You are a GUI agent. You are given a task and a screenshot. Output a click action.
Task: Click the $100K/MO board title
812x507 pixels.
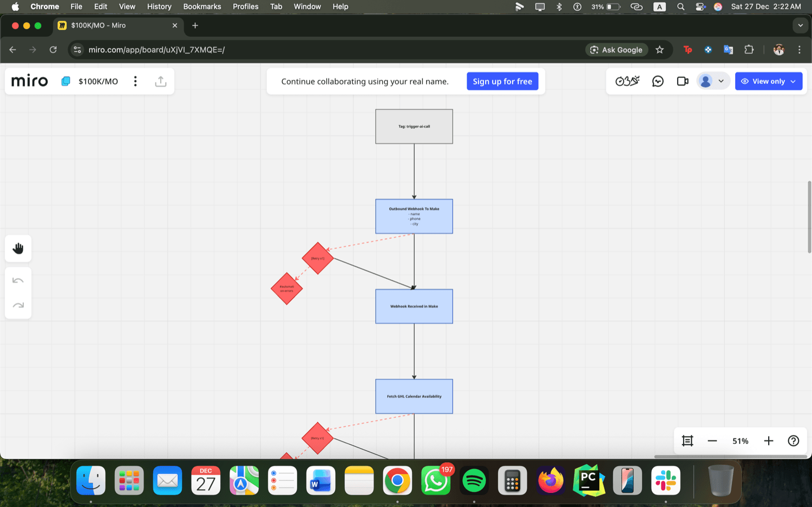tap(98, 81)
